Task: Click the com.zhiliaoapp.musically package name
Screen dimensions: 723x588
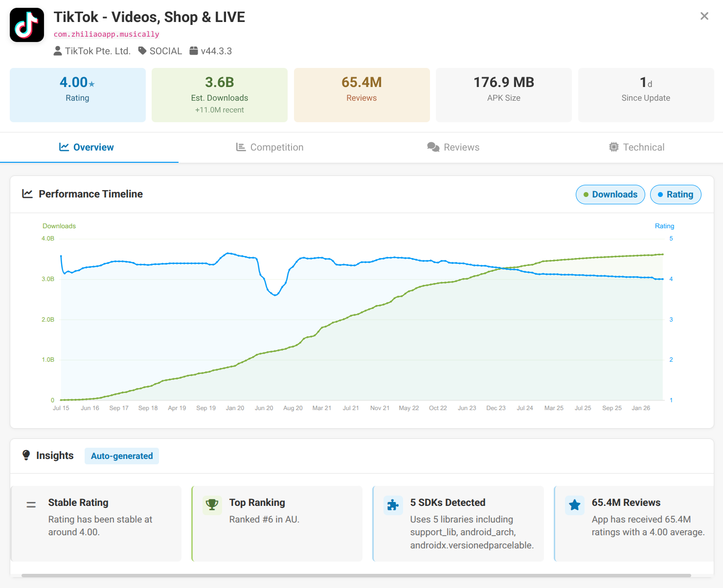Action: [x=107, y=34]
